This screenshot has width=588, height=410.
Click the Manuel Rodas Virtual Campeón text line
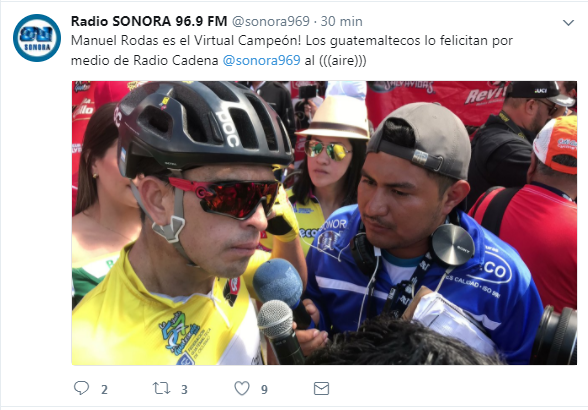click(x=292, y=41)
